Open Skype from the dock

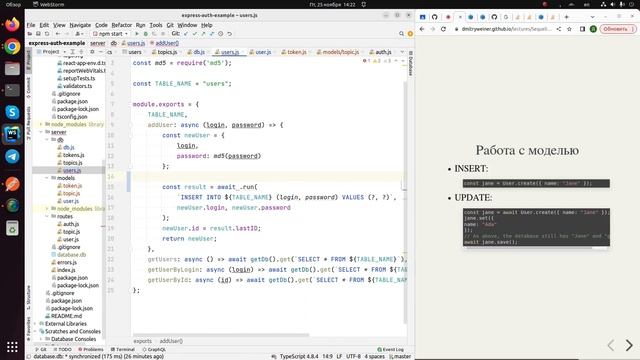(x=12, y=112)
